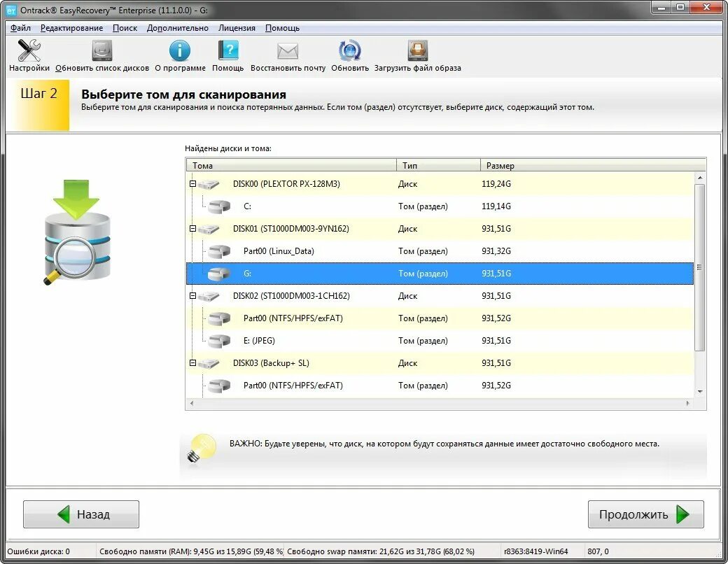728x564 pixels.
Task: Click the G: volume drive icon
Action: (219, 274)
